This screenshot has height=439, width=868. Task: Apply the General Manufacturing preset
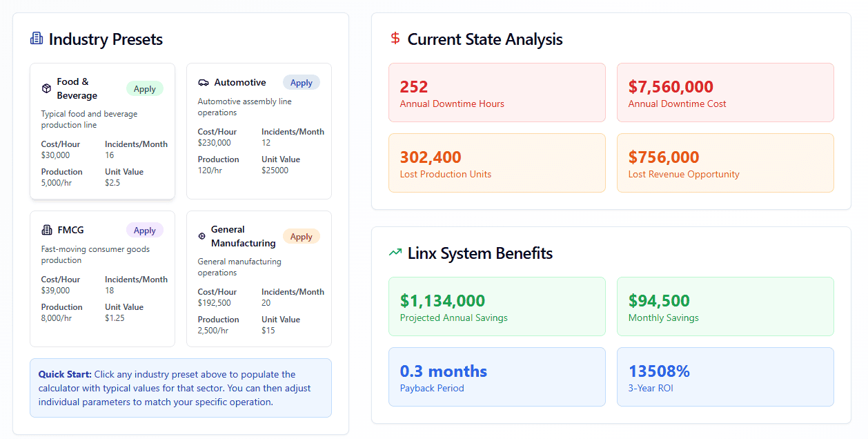[302, 236]
